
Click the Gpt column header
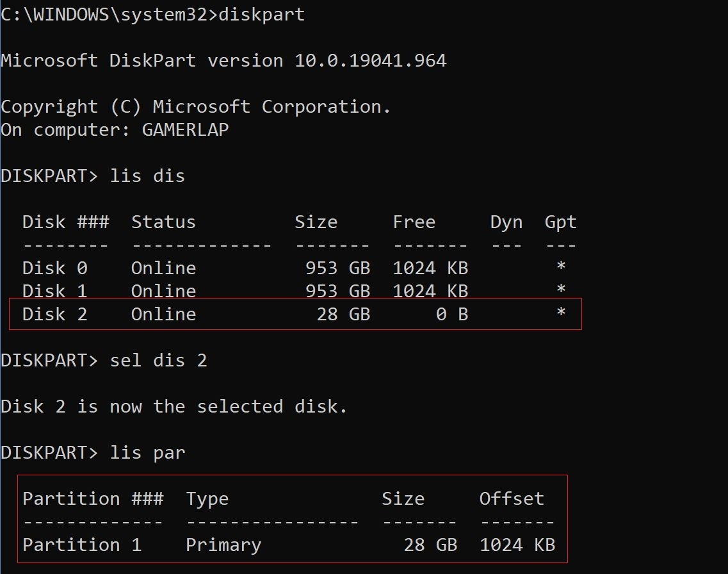point(560,222)
